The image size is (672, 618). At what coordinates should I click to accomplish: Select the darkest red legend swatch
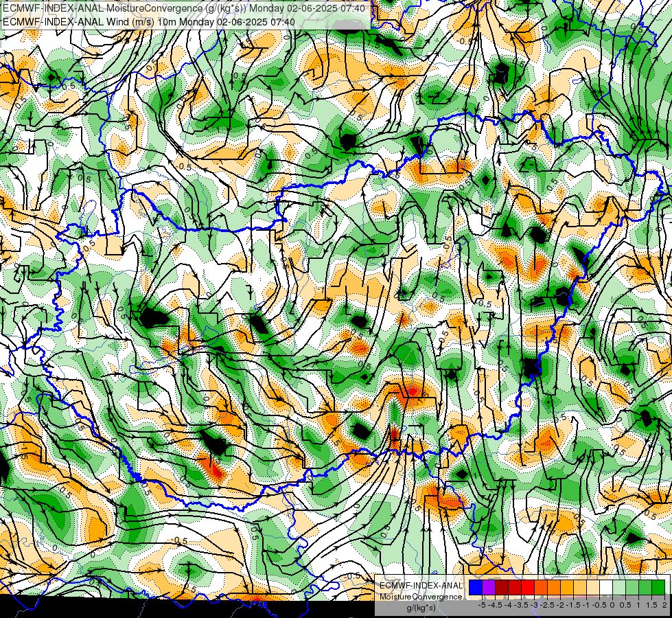pos(502,587)
